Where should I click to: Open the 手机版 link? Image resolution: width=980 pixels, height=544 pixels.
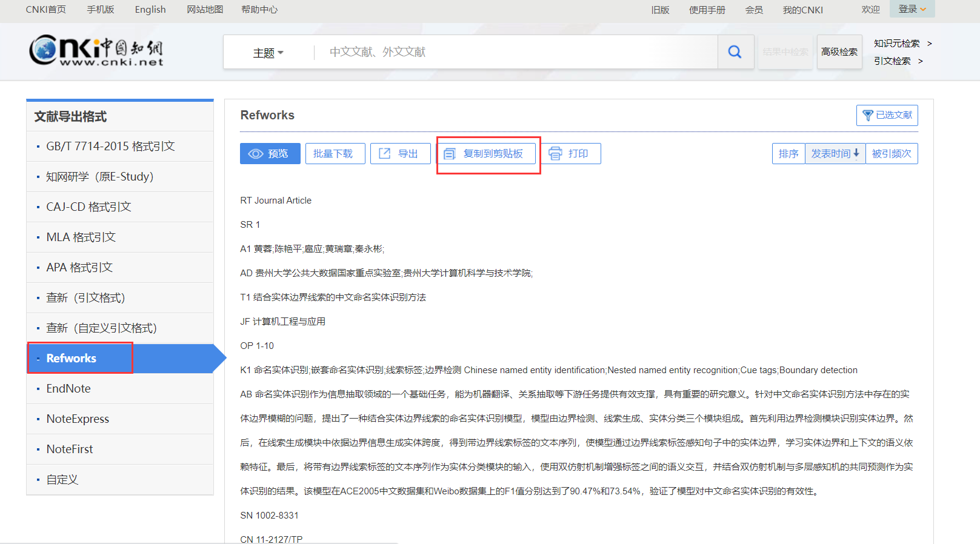101,10
